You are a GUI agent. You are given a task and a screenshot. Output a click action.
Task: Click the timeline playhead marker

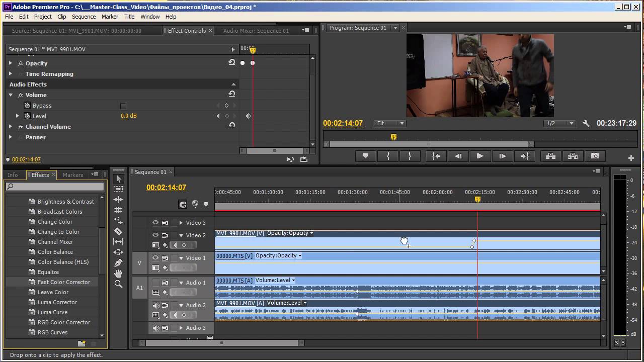click(477, 200)
